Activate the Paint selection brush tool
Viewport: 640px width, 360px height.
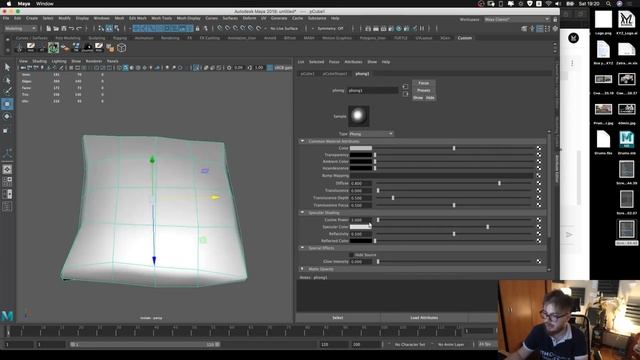coord(7,91)
